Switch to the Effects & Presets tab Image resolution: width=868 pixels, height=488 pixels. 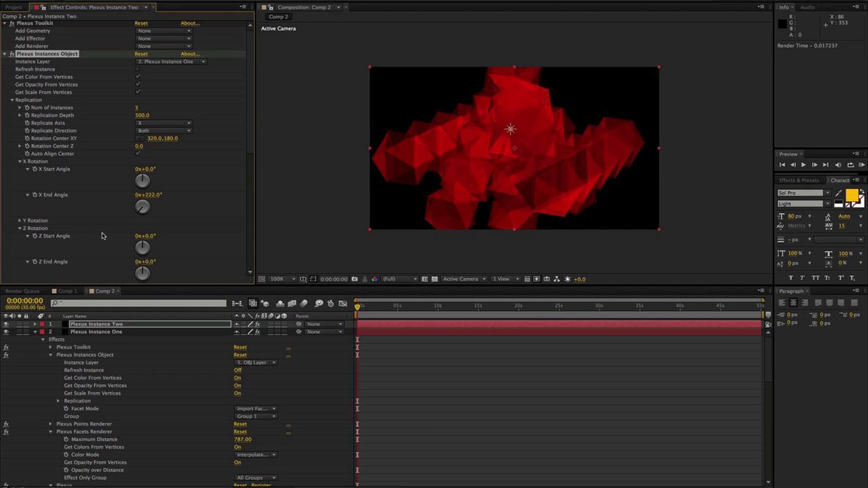pyautogui.click(x=799, y=180)
